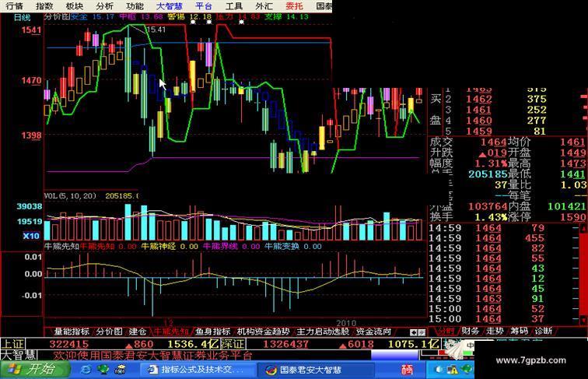Open the 平台 menu

(x=204, y=5)
